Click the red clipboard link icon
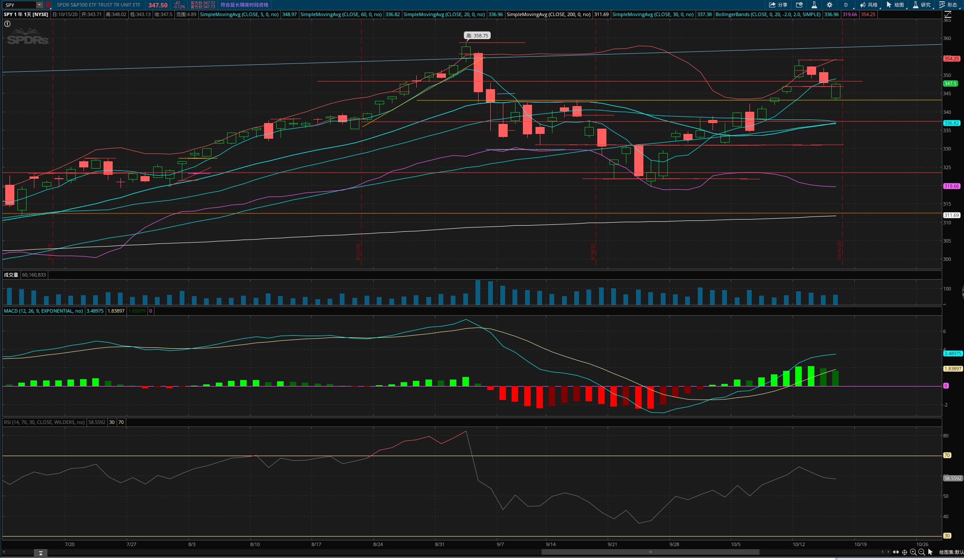This screenshot has height=560, width=964. click(48, 5)
